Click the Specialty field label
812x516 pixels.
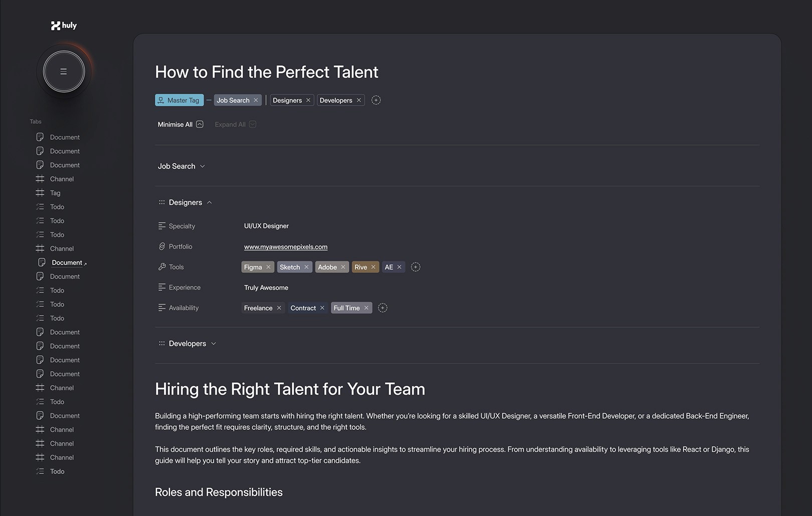point(182,226)
